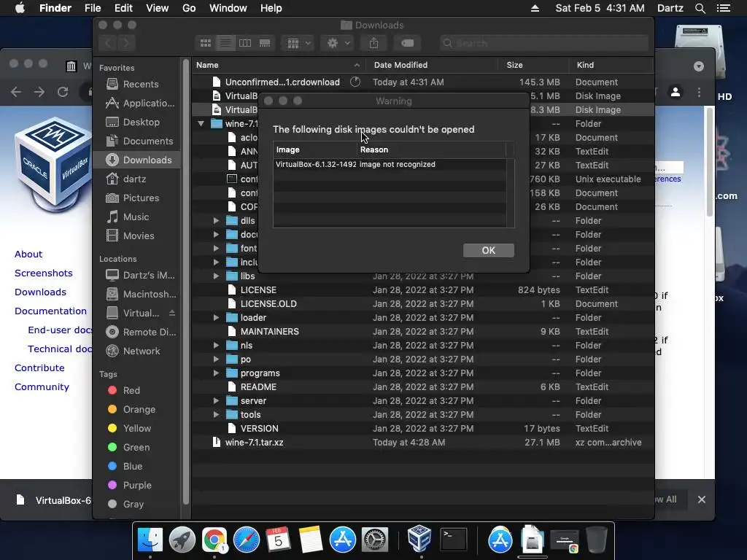The height and width of the screenshot is (560, 747).
Task: Select wine-7.1.tar.xz file
Action: [x=422, y=443]
